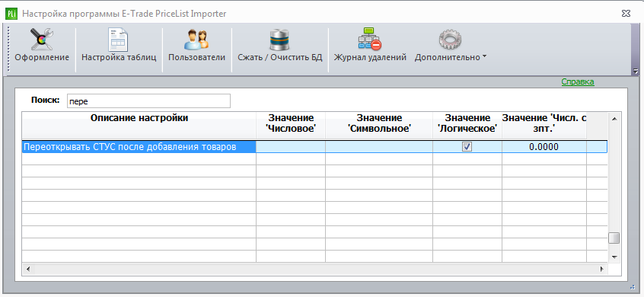Image resolution: width=644 pixels, height=297 pixels.
Task: Click the vertical scrollbar down arrow
Action: 614,257
